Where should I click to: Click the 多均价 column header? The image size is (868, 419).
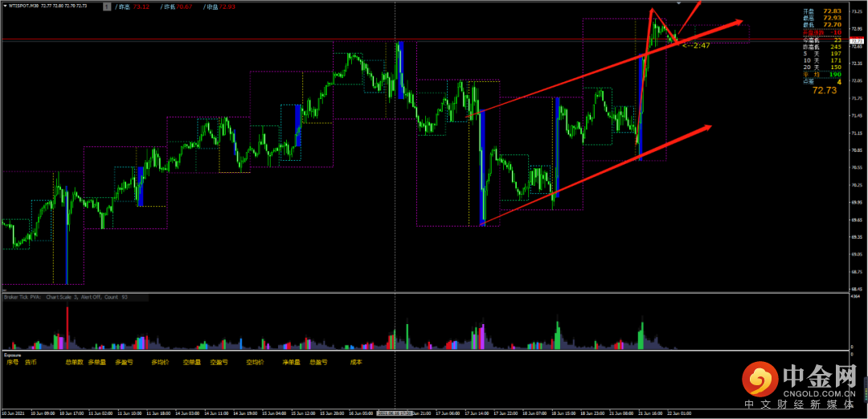coord(161,362)
